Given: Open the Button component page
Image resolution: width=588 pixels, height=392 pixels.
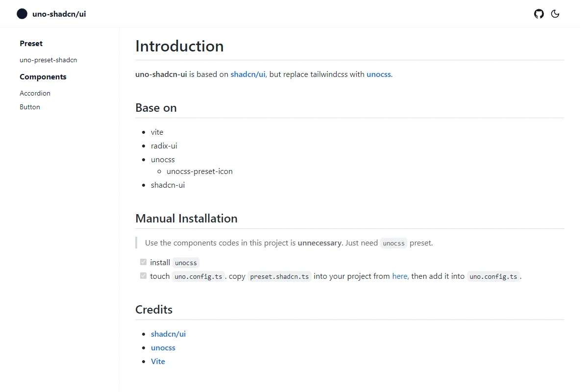Looking at the screenshot, I should (30, 107).
